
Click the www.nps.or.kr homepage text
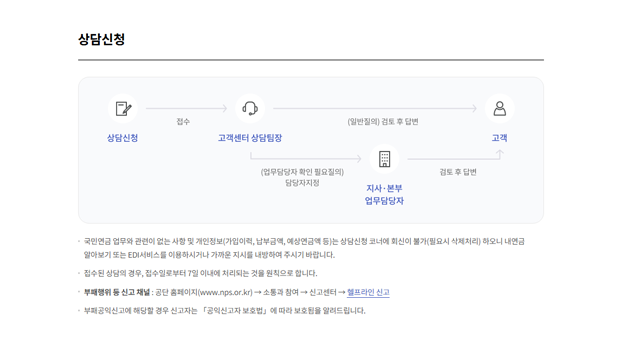pos(224,292)
